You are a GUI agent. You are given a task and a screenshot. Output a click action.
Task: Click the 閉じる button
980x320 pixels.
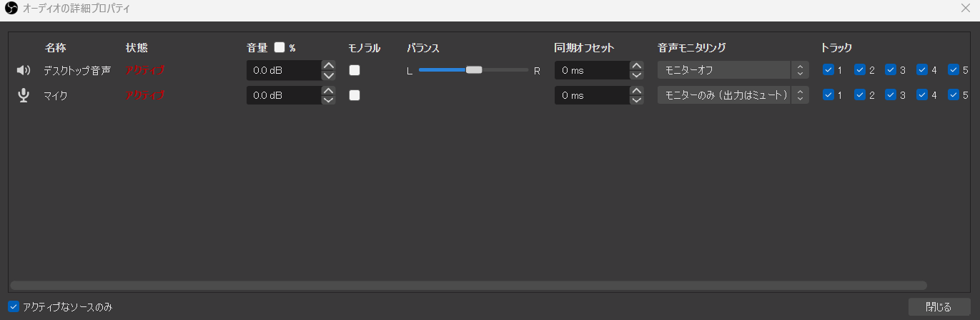click(939, 307)
